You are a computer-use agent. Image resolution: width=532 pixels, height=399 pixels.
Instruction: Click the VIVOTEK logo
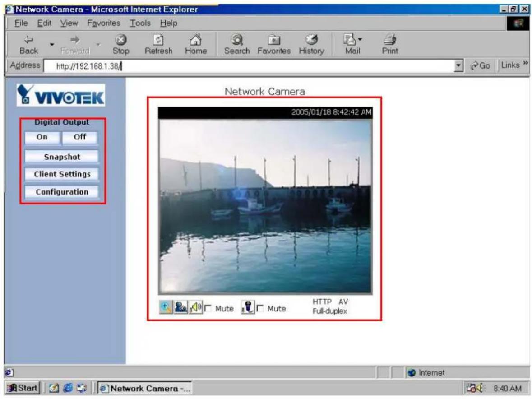click(61, 95)
